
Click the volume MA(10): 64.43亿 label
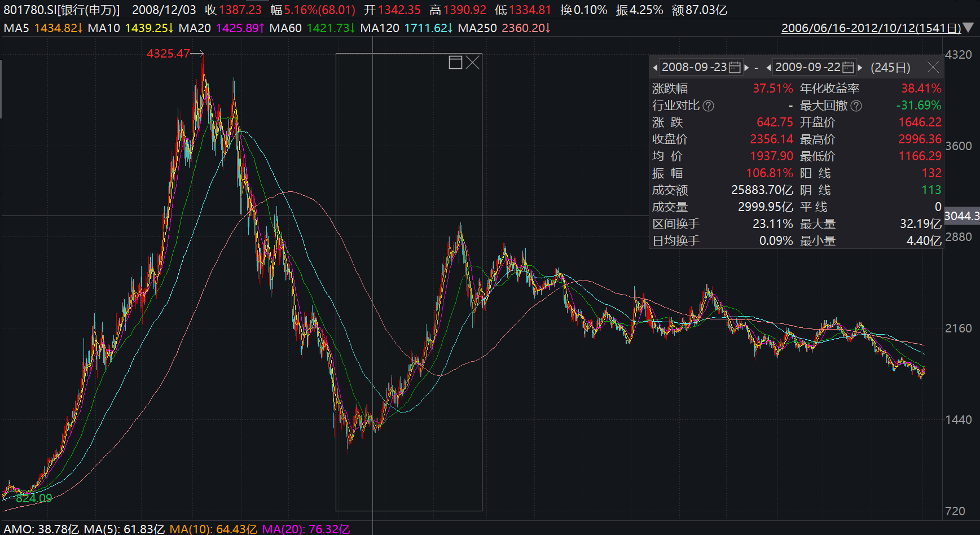213,529
